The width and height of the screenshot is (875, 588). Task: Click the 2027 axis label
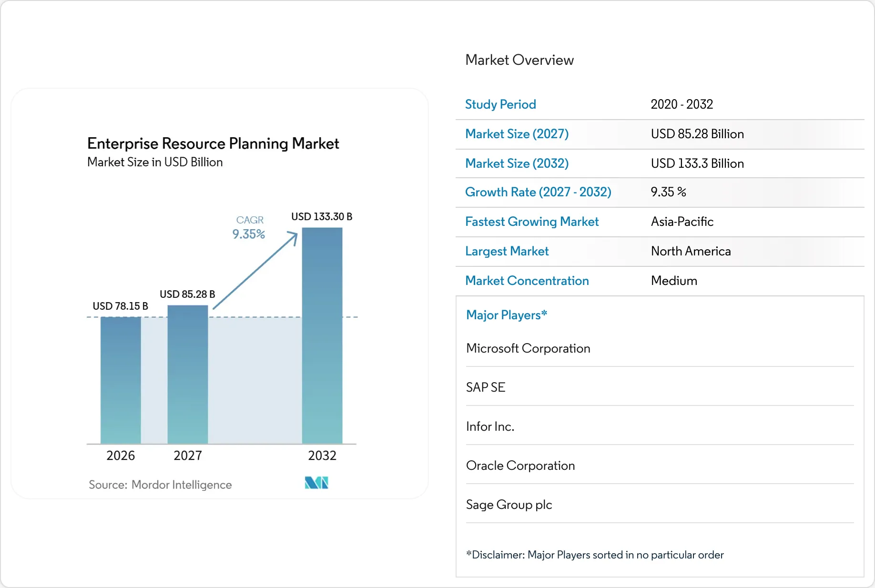[x=188, y=456]
